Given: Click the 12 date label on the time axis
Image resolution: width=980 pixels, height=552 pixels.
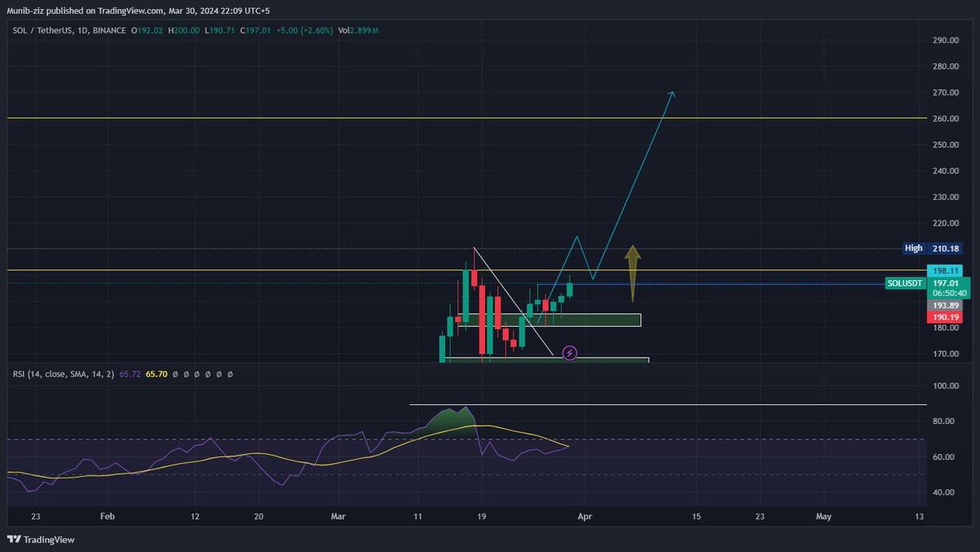Looking at the screenshot, I should pos(194,516).
